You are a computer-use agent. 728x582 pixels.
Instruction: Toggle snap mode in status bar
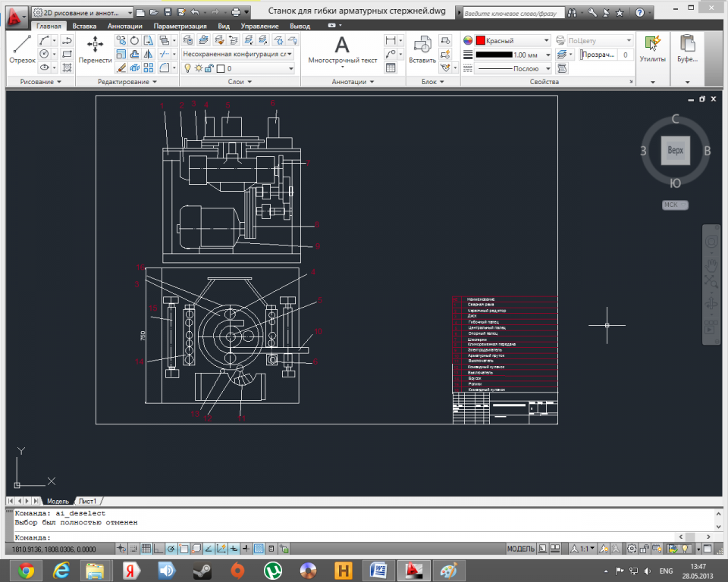133,549
